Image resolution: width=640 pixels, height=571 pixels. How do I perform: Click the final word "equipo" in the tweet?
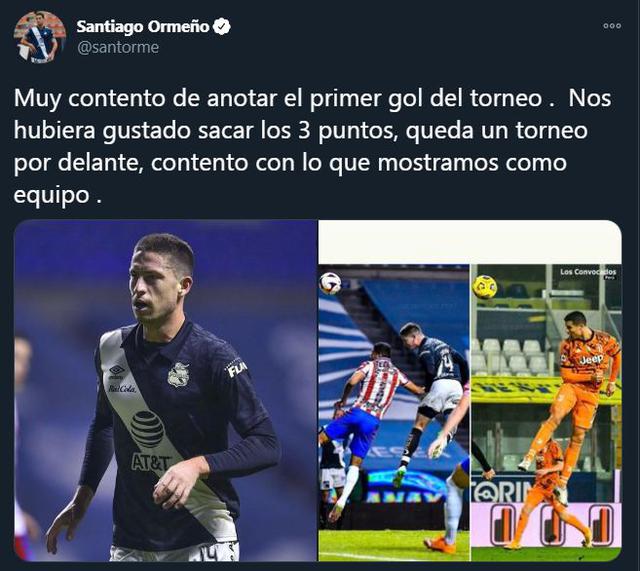(x=51, y=195)
